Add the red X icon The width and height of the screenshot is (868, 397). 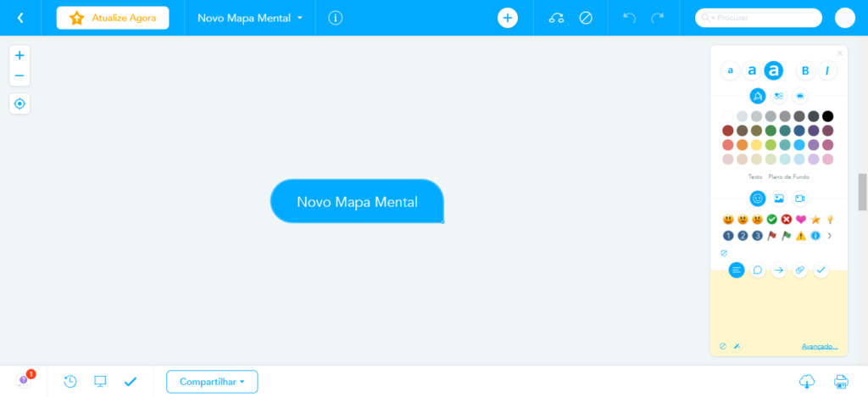point(786,219)
